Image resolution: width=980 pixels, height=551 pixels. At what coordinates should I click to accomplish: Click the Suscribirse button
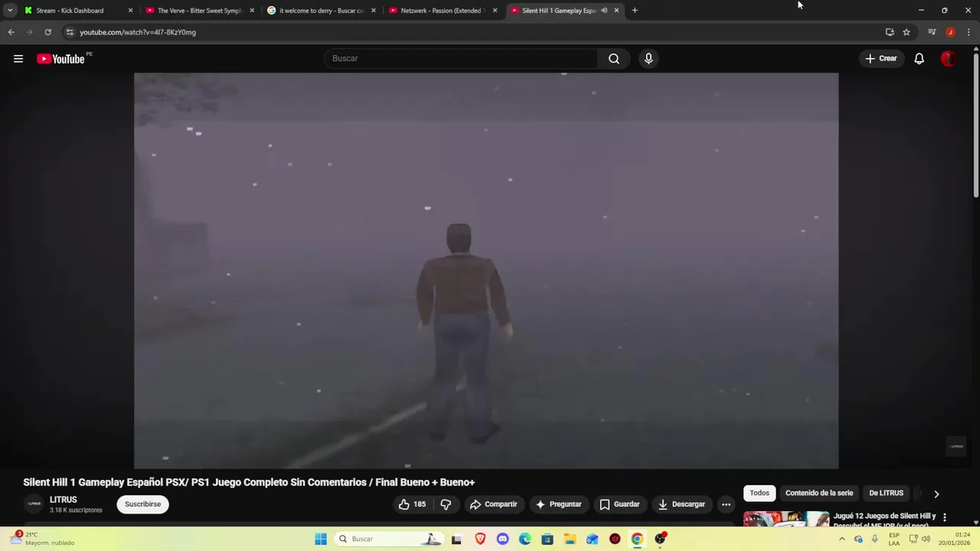tap(142, 504)
